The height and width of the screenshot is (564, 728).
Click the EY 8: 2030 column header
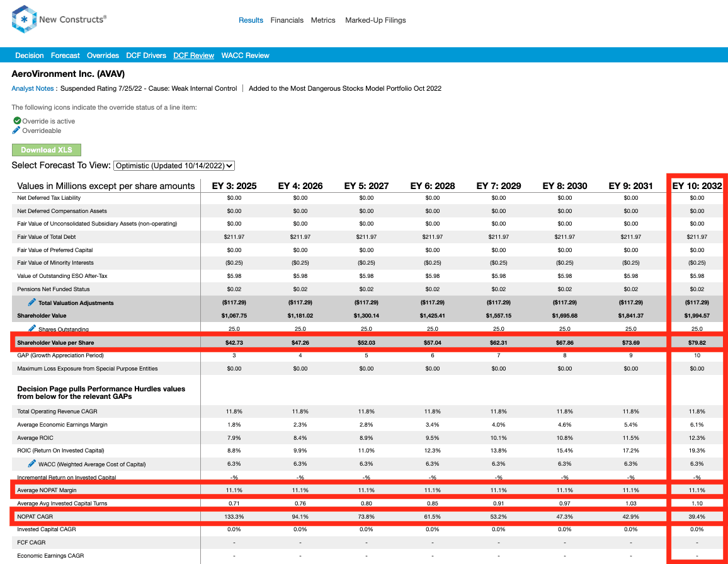coord(565,186)
